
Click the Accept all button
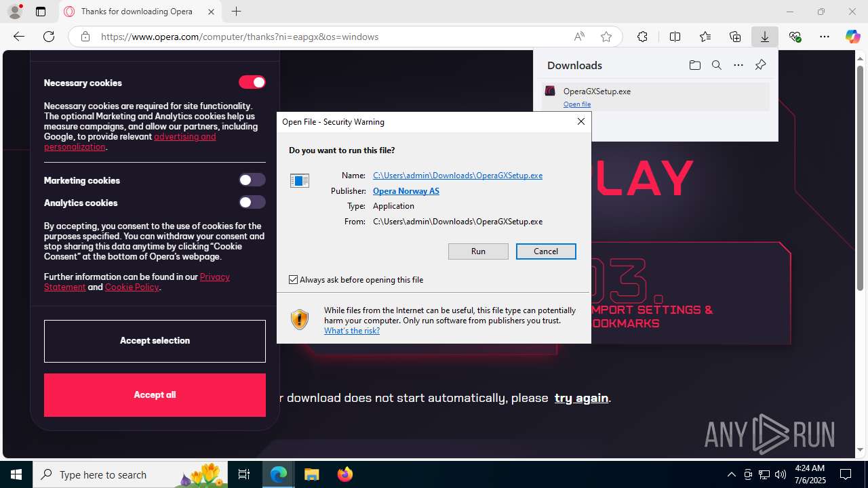(155, 395)
